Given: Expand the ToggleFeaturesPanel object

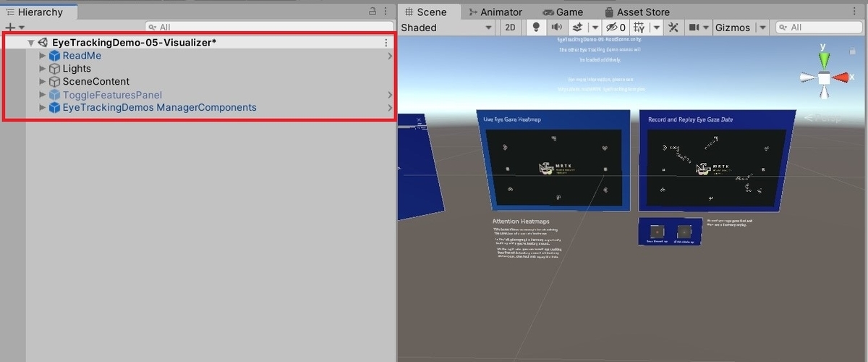Looking at the screenshot, I should 42,95.
